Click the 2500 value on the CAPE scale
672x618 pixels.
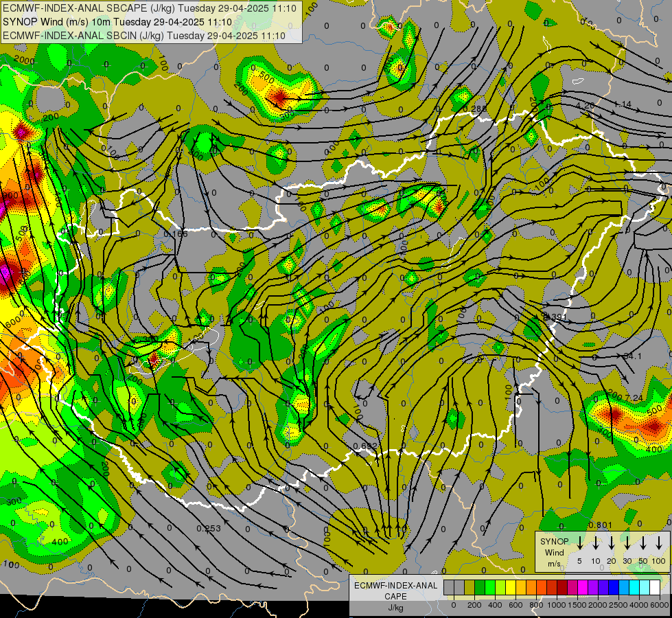click(x=618, y=605)
